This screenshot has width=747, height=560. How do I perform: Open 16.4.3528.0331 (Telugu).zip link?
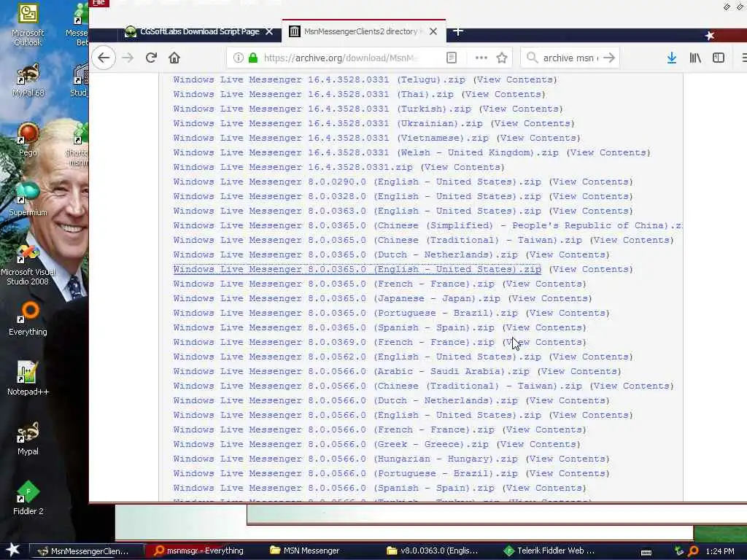tap(320, 80)
